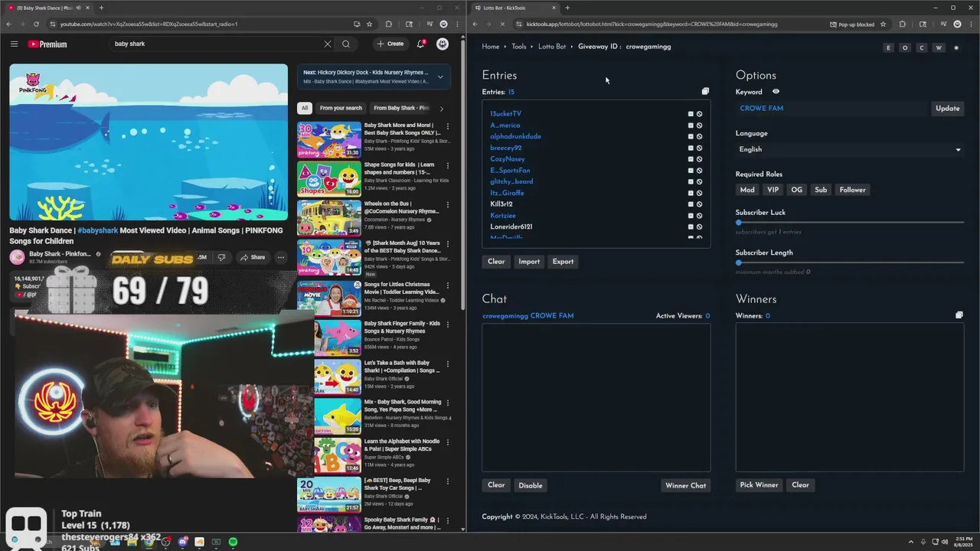Toggle keyword visibility eye icon
Viewport: 980px width, 551px height.
[x=776, y=92]
